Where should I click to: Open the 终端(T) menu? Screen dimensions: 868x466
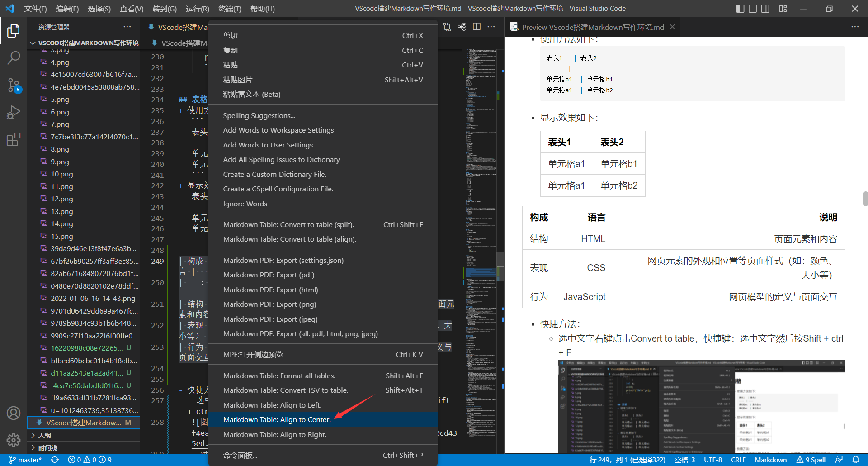(230, 9)
